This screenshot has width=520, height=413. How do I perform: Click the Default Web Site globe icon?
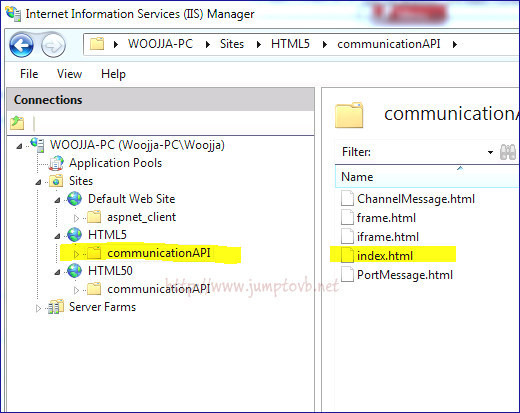[74, 199]
